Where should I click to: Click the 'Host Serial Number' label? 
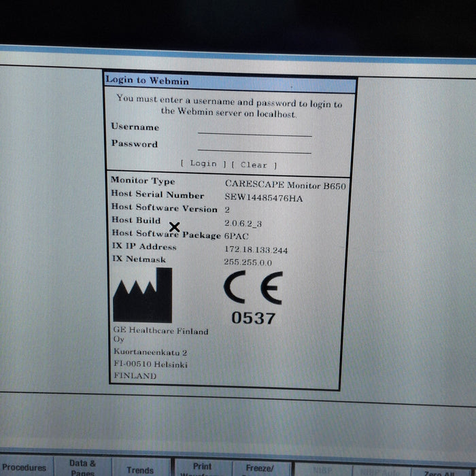(158, 194)
